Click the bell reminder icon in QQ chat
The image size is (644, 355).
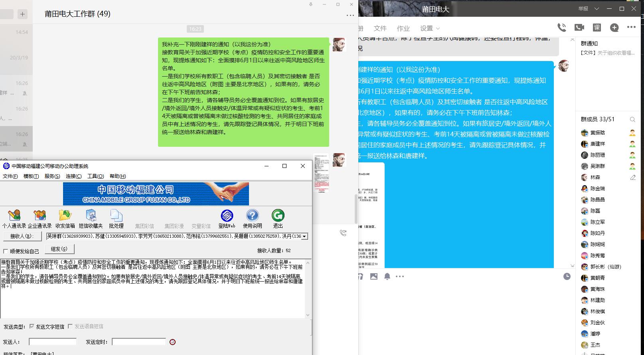(x=387, y=276)
